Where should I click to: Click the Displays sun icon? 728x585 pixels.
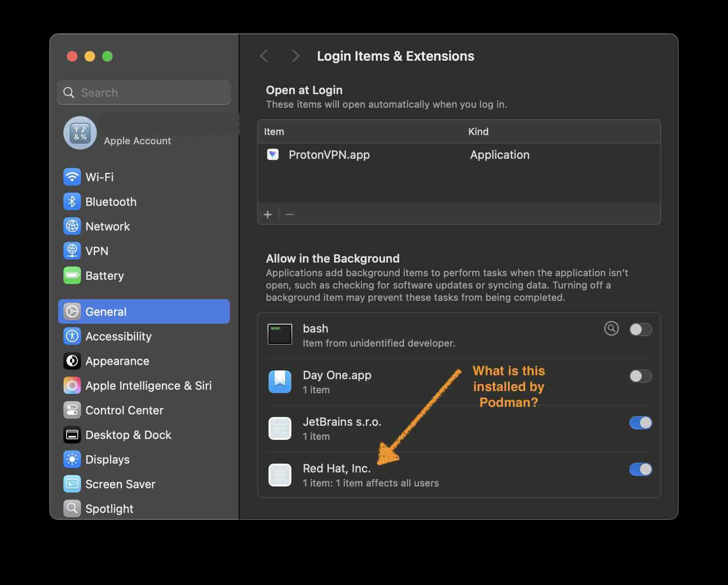coord(72,459)
